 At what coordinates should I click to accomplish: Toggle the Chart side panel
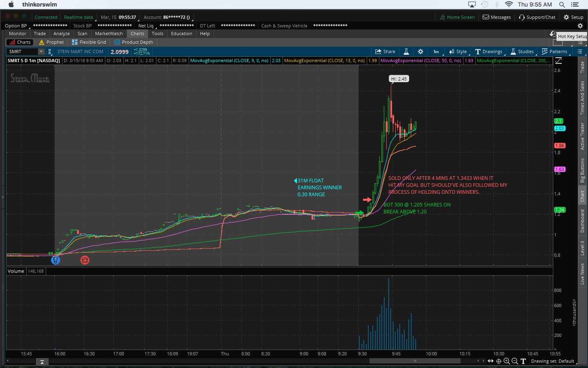(x=582, y=196)
